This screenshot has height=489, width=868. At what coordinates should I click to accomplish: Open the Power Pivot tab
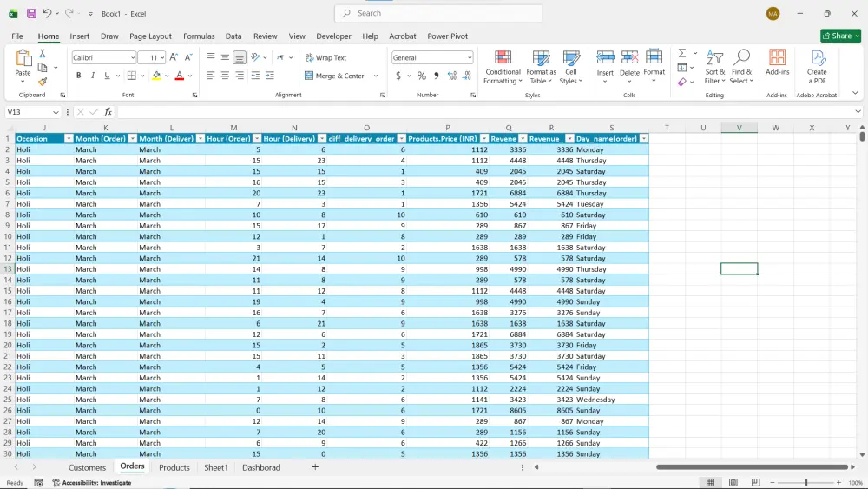point(447,36)
